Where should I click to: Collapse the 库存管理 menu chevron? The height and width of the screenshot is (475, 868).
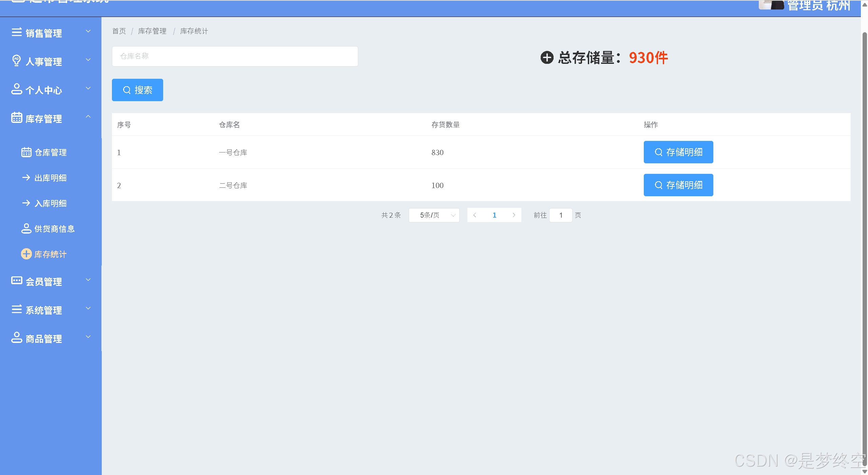[x=88, y=116]
